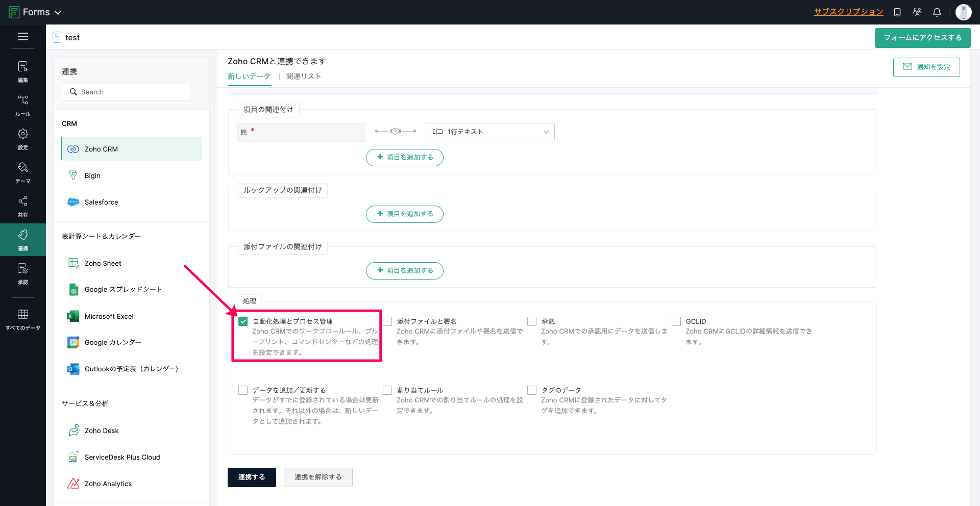The width and height of the screenshot is (980, 506).
Task: Click the 連携する button
Action: [x=252, y=477]
